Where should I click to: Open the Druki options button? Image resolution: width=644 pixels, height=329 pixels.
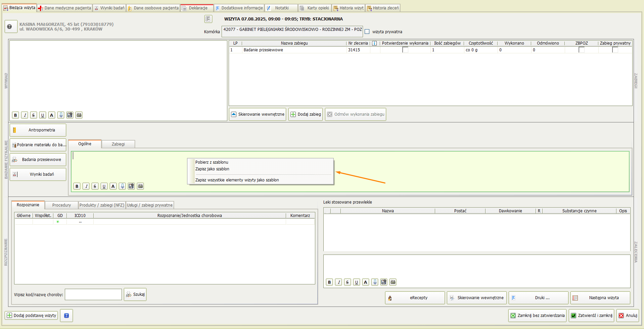538,298
